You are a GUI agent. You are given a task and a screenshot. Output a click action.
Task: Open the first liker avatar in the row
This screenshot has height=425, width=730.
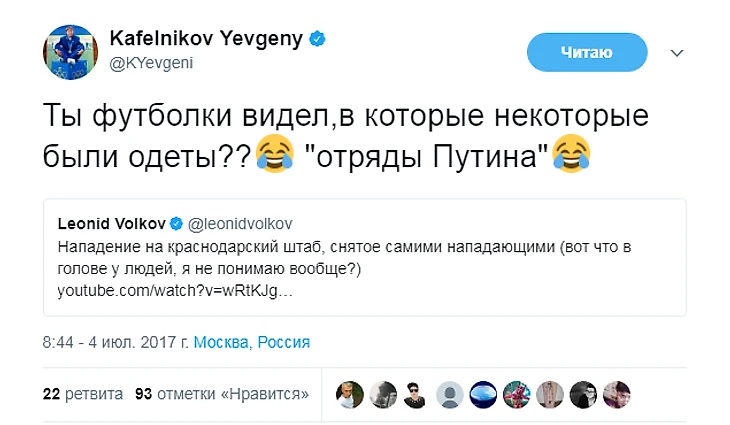[x=347, y=393]
